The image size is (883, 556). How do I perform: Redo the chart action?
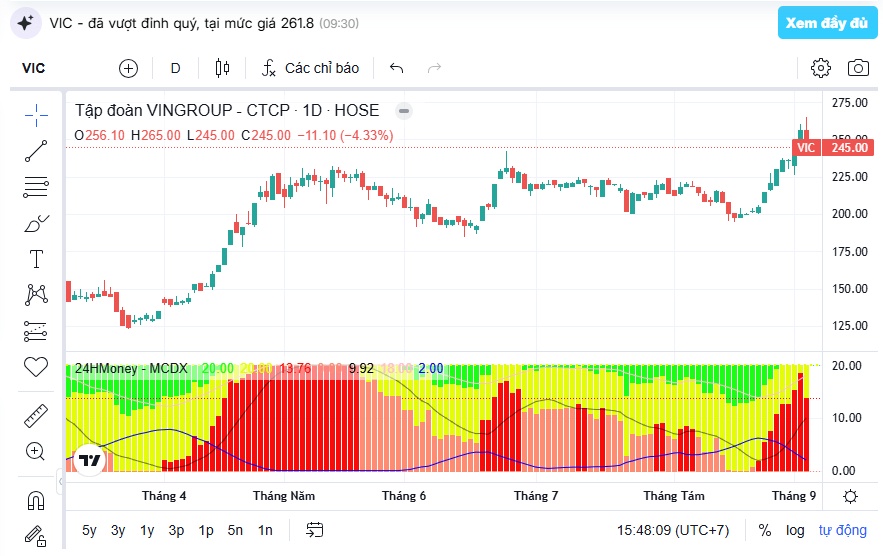click(434, 68)
